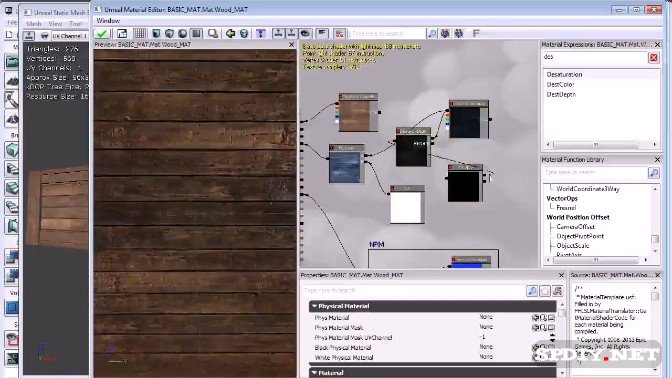Toggle realtime preview square on white constant node
The width and height of the screenshot is (672, 378).
[393, 188]
